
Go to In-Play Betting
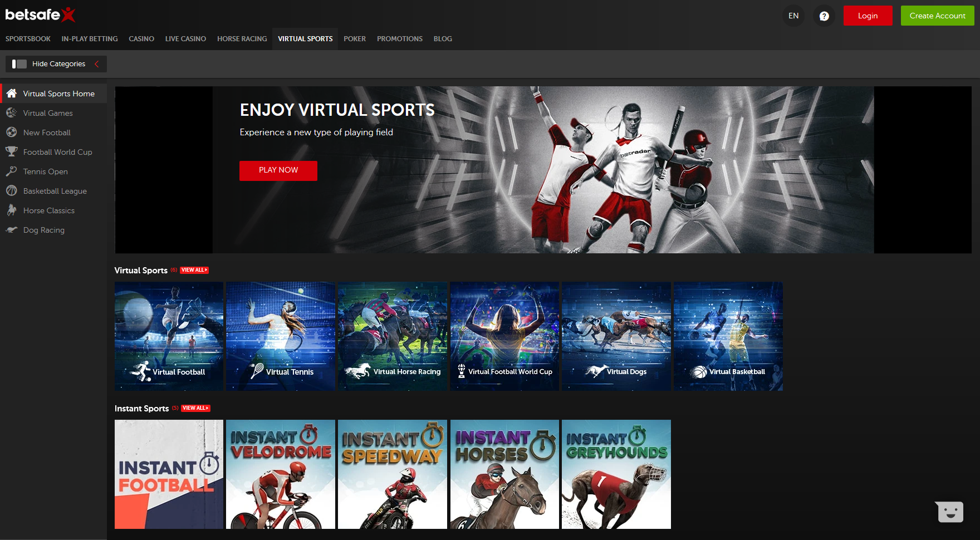coord(90,39)
